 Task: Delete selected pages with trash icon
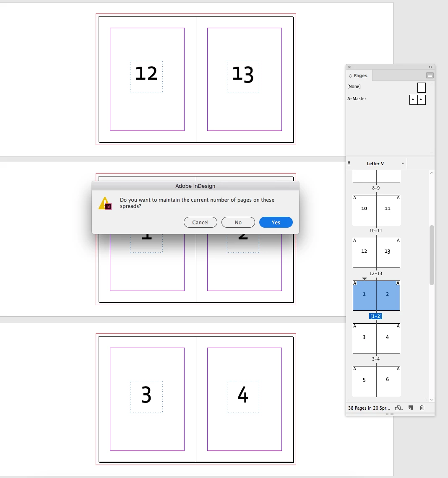tap(422, 408)
